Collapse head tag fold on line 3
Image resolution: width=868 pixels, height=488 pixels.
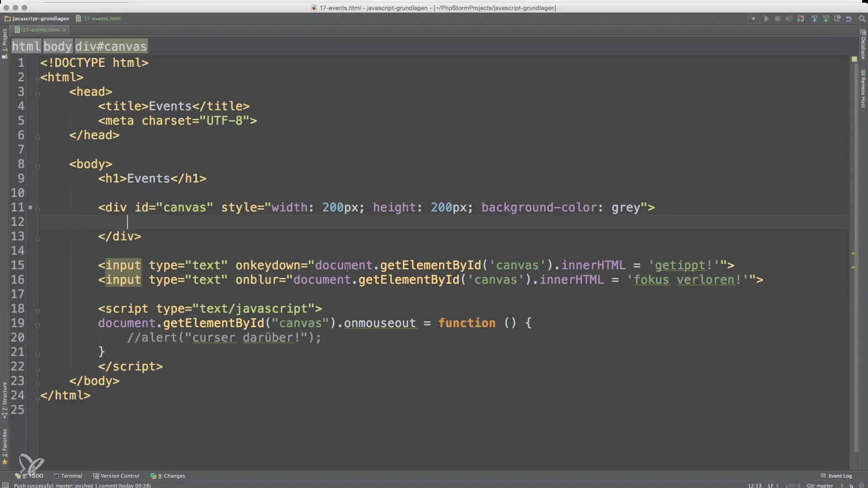tap(38, 94)
